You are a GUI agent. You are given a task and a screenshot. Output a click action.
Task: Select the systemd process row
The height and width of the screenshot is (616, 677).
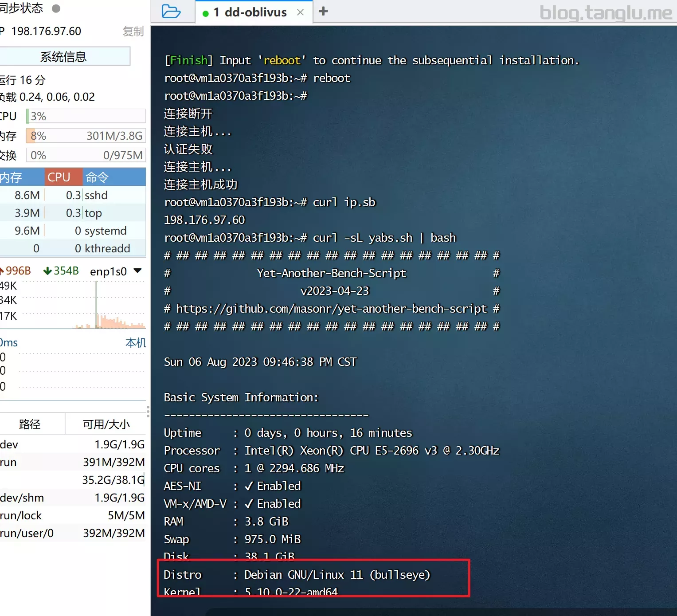[x=73, y=231]
